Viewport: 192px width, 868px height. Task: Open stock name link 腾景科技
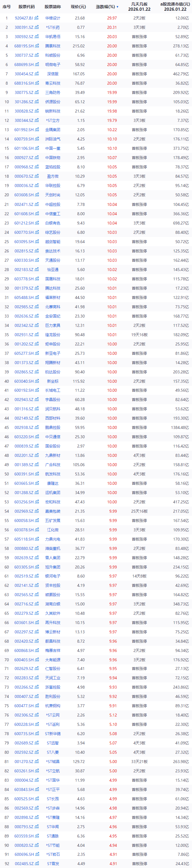(x=53, y=46)
